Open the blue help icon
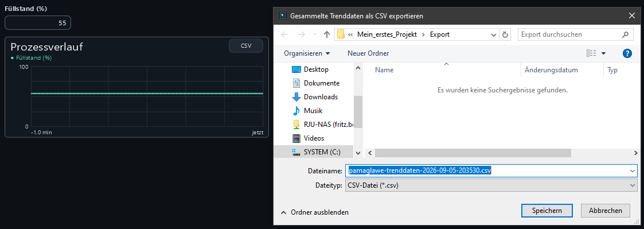The height and width of the screenshot is (229, 644). click(x=627, y=53)
